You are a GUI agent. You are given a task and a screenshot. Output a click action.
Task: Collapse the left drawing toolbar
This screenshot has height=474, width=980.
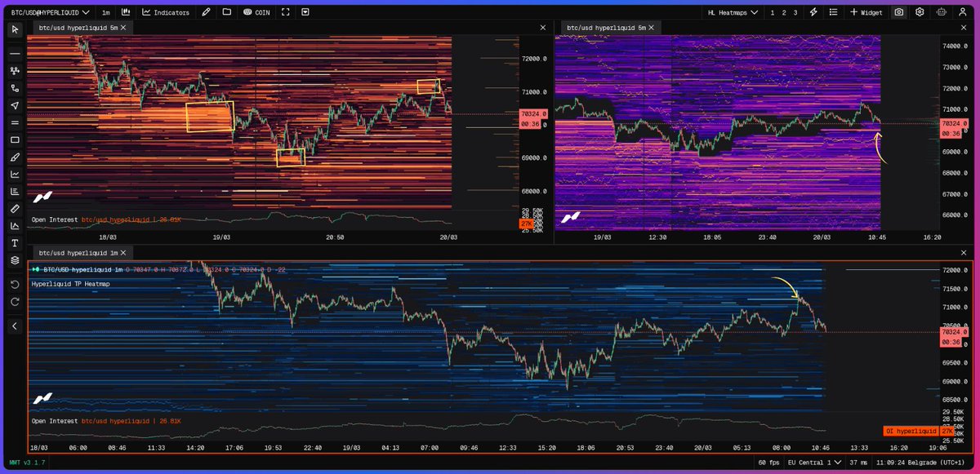[x=15, y=326]
